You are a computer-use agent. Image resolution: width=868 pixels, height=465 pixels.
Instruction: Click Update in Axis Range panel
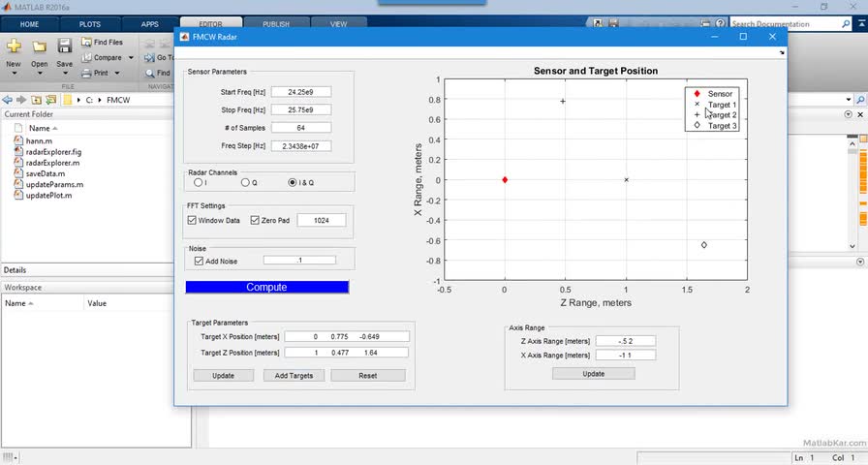594,374
